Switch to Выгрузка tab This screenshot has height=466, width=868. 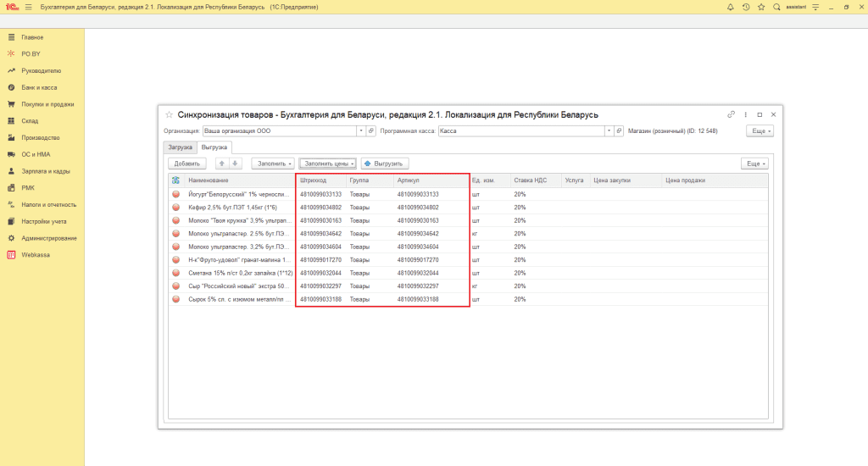(x=214, y=147)
